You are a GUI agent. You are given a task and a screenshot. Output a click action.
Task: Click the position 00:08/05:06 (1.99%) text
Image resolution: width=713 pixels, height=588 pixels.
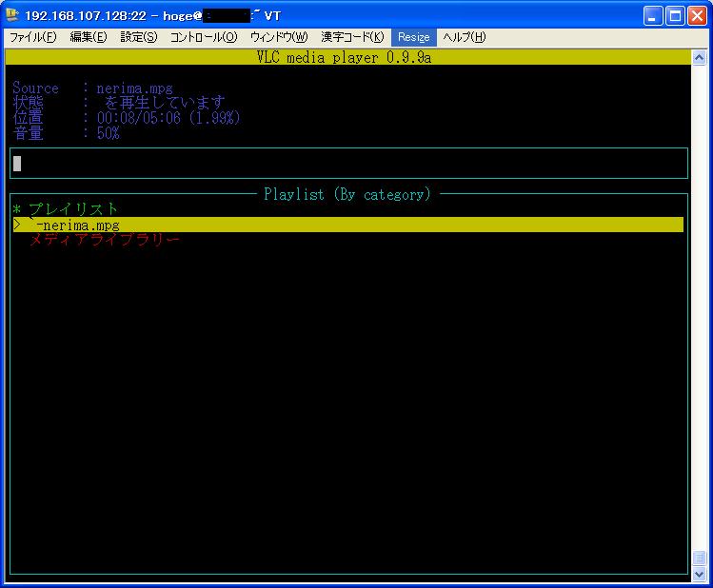(x=168, y=118)
